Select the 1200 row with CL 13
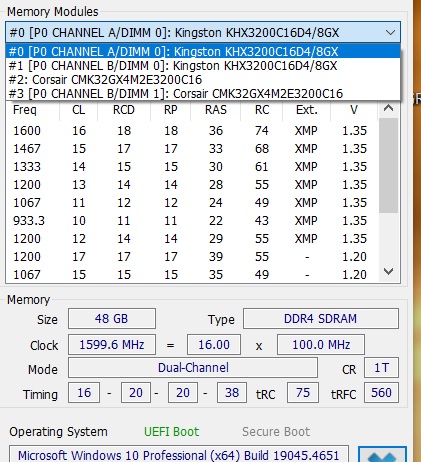 click(x=192, y=185)
